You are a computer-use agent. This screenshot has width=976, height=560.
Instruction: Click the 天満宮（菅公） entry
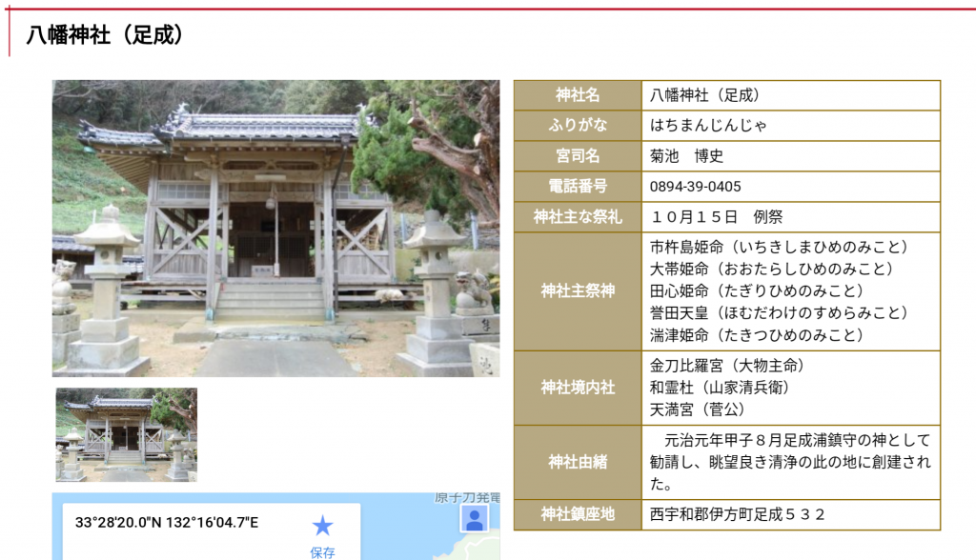697,410
